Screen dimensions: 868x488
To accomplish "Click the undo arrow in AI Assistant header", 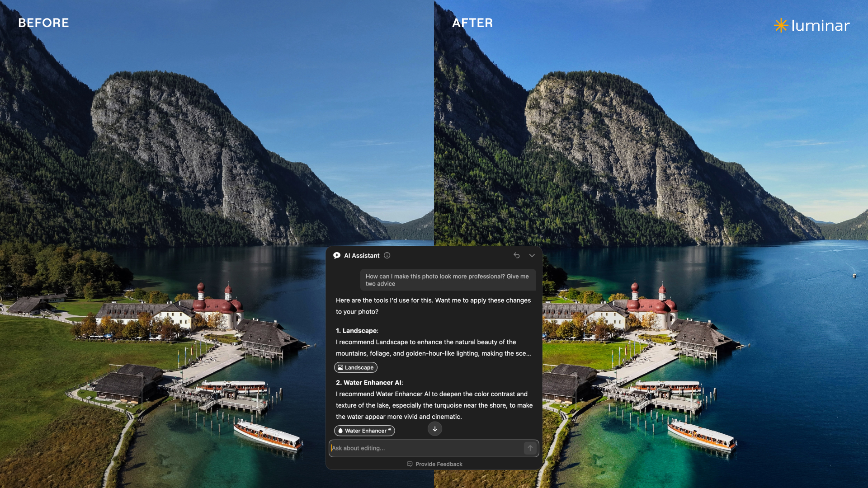I will [x=516, y=255].
